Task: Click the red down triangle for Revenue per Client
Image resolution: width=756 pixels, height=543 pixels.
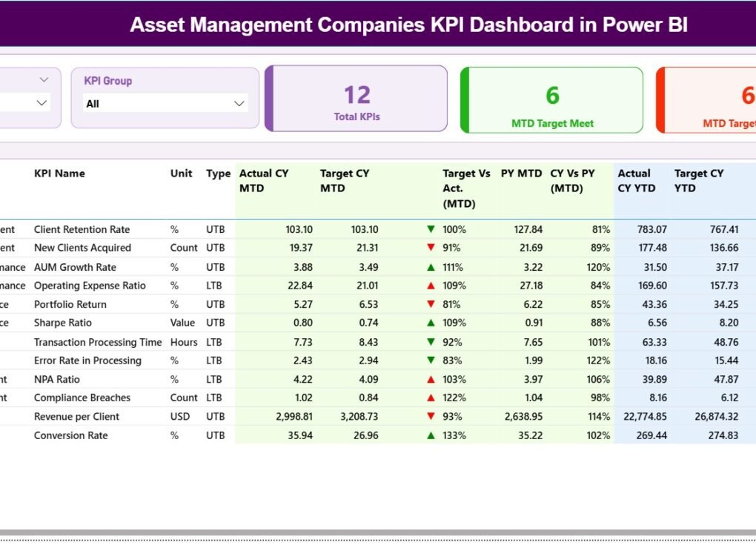Action: tap(431, 416)
